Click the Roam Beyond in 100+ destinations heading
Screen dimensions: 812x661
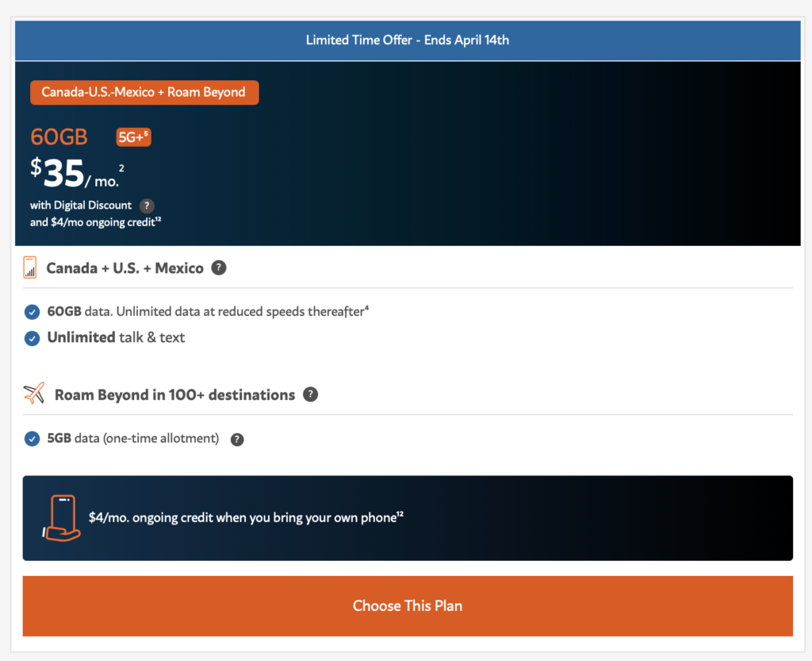tap(174, 394)
